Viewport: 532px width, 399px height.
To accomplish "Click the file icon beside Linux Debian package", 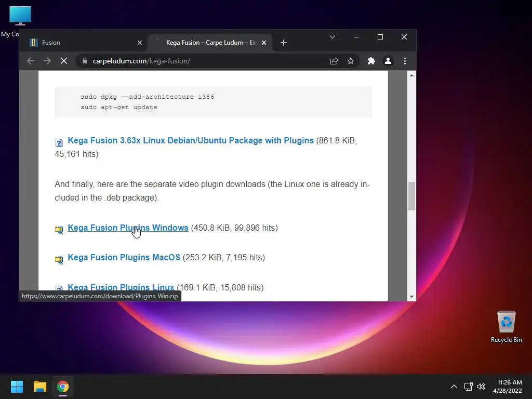I will click(x=59, y=143).
